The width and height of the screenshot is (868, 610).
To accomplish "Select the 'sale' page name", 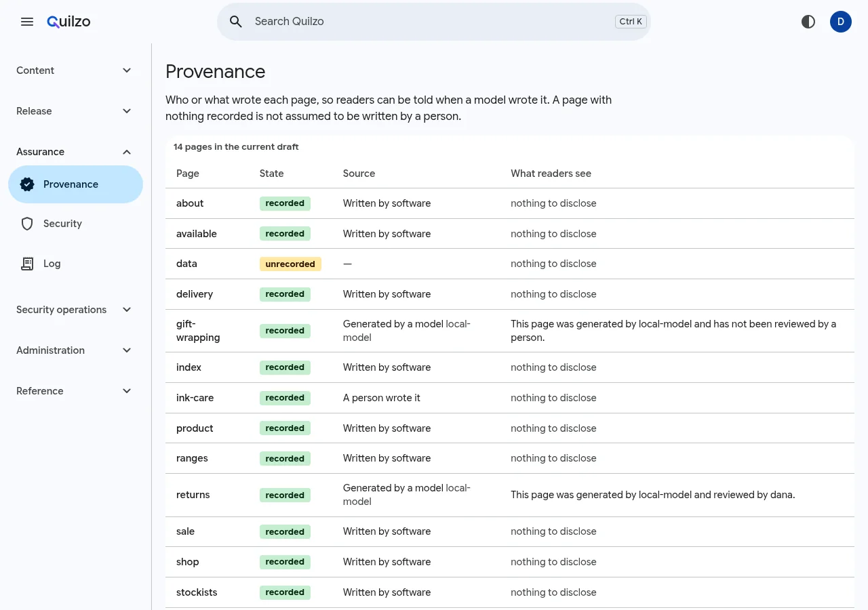I will click(185, 531).
